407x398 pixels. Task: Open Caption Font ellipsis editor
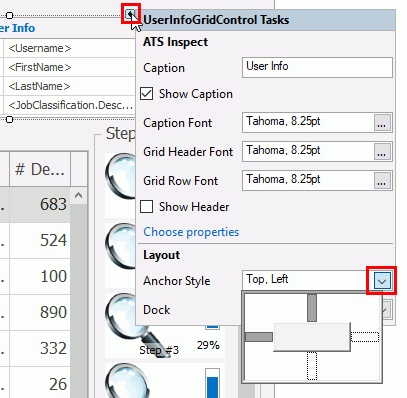click(382, 123)
